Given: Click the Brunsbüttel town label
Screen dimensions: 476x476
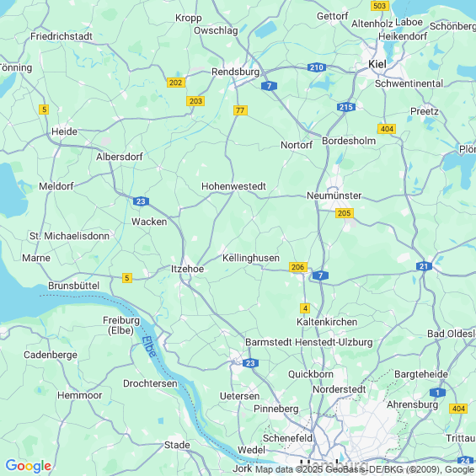Looking at the screenshot, I should (74, 286).
